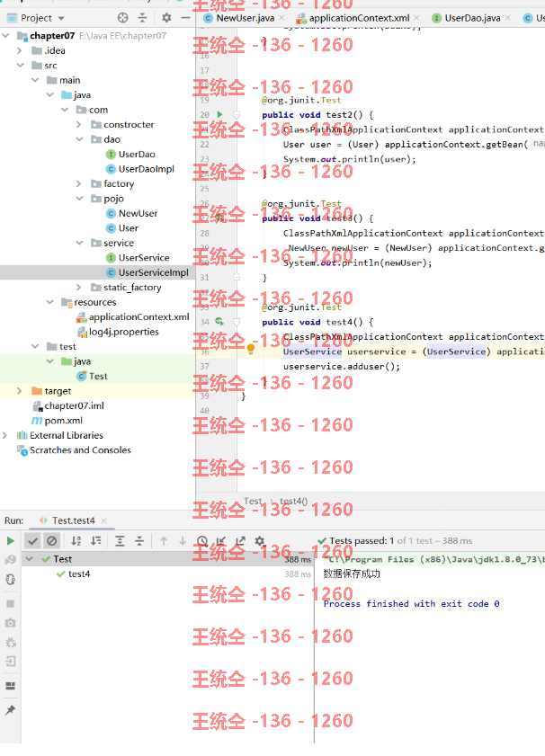545x756 pixels.
Task: Rerun tests with the green play button
Action: [10, 541]
